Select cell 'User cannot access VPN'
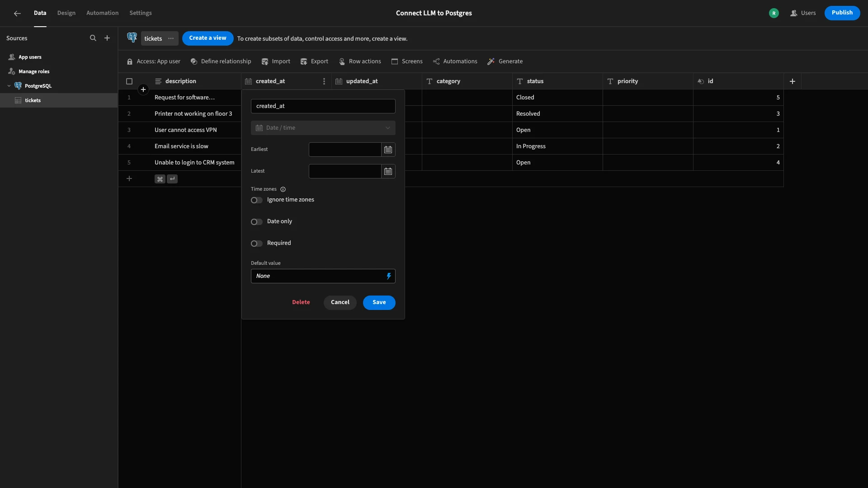Viewport: 868px width, 488px height. pyautogui.click(x=196, y=130)
